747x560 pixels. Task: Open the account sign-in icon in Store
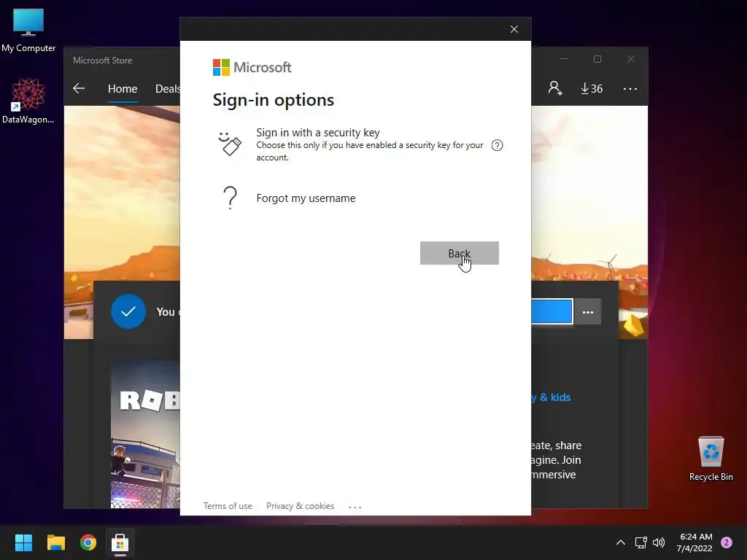(x=555, y=88)
